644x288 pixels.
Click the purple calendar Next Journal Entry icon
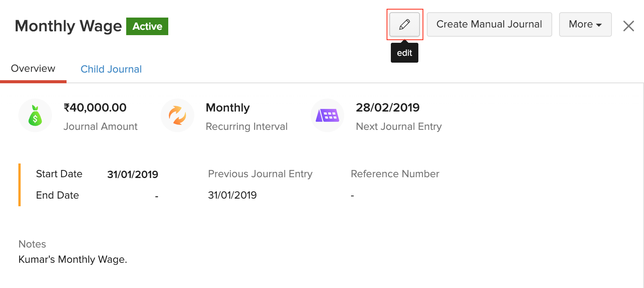tap(327, 115)
